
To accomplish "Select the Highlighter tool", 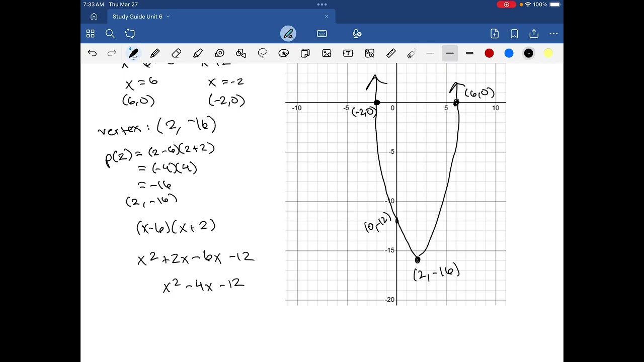I will click(x=198, y=53).
